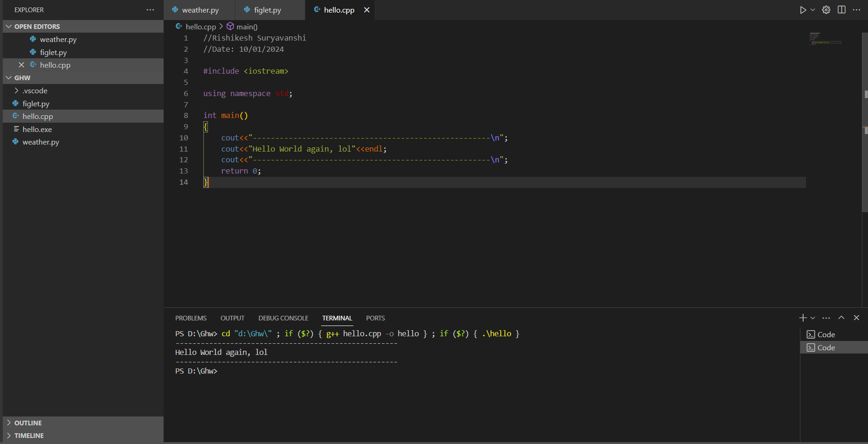The width and height of the screenshot is (868, 444).
Task: Click main() symbol in breadcrumb
Action: [247, 27]
